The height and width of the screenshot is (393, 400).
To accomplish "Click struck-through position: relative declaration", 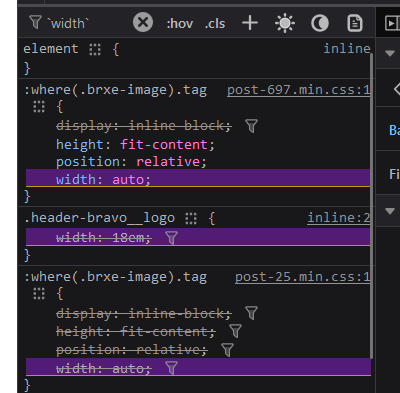I will click(132, 350).
